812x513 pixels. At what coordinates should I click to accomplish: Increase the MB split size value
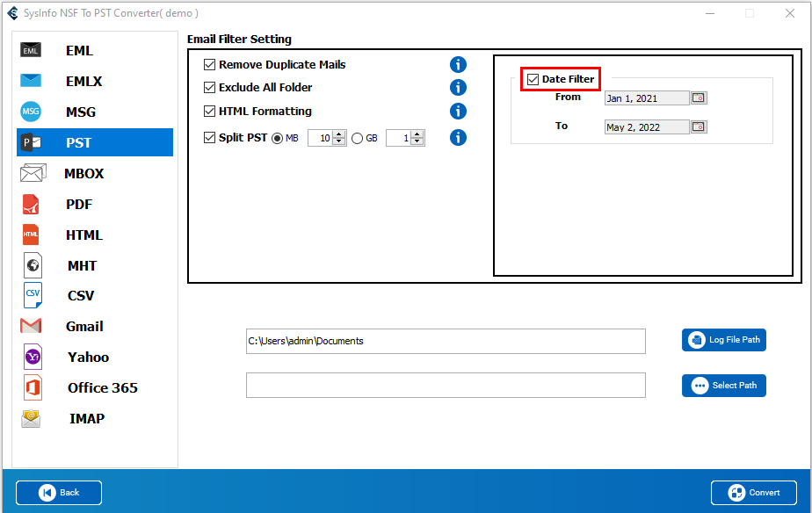point(339,134)
